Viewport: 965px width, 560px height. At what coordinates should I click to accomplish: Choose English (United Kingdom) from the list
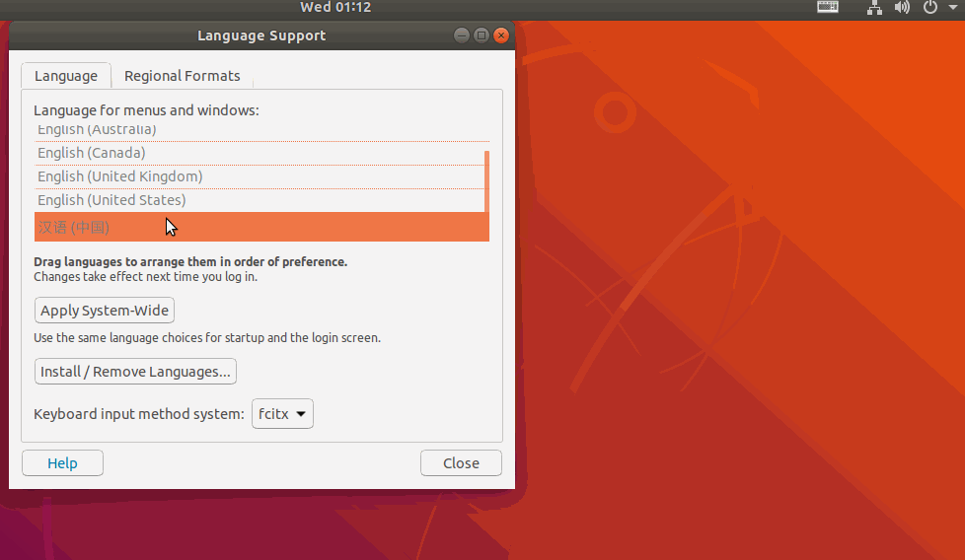tap(119, 176)
